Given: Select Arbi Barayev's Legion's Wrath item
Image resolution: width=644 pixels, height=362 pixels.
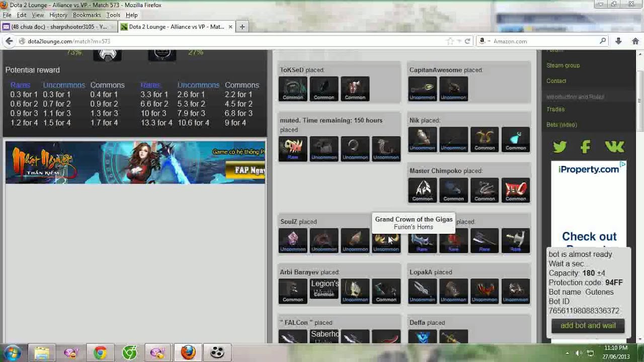Looking at the screenshot, I should (x=324, y=289).
